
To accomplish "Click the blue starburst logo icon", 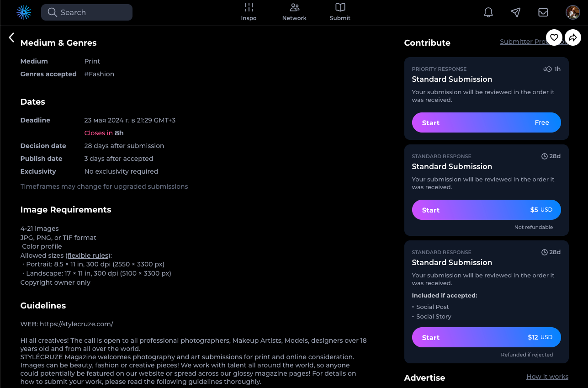I will click(x=24, y=12).
